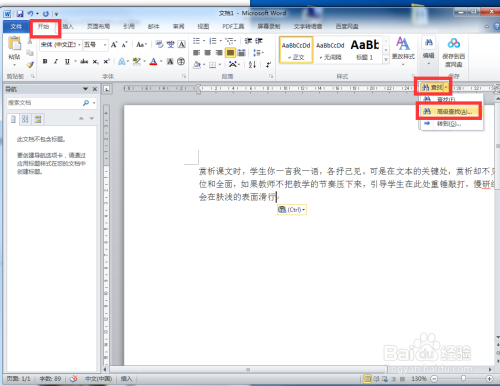Open the Borders dropdown arrow

pos(220,65)
